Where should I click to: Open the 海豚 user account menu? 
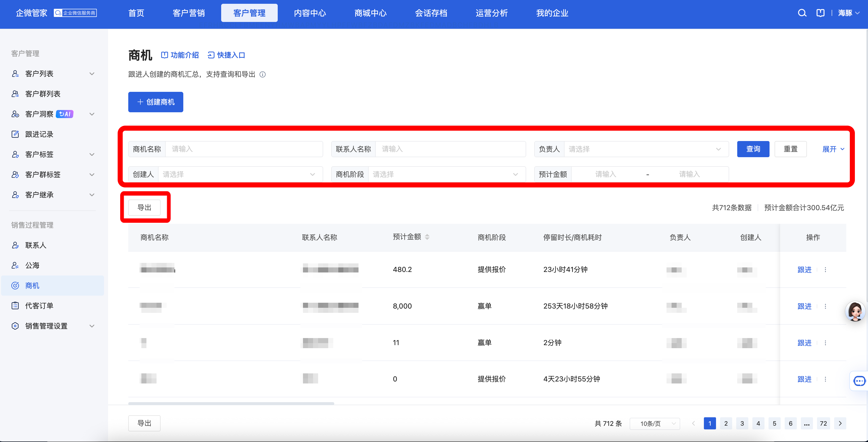click(x=849, y=13)
